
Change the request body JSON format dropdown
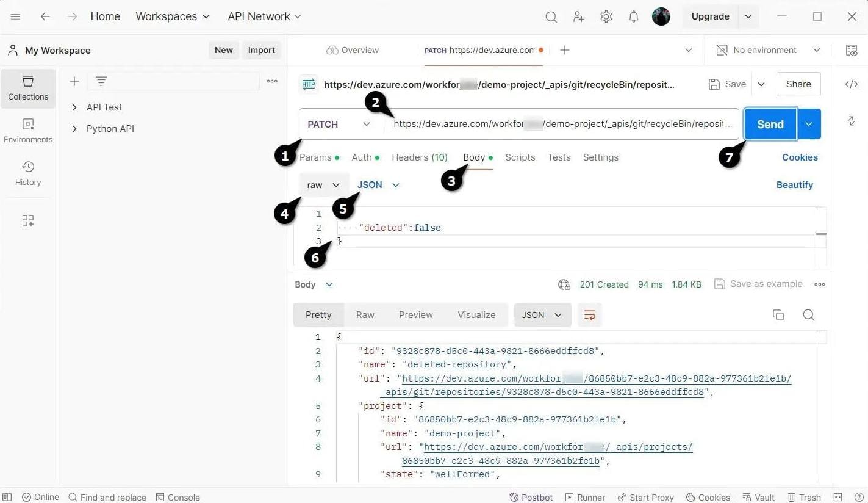coord(378,185)
